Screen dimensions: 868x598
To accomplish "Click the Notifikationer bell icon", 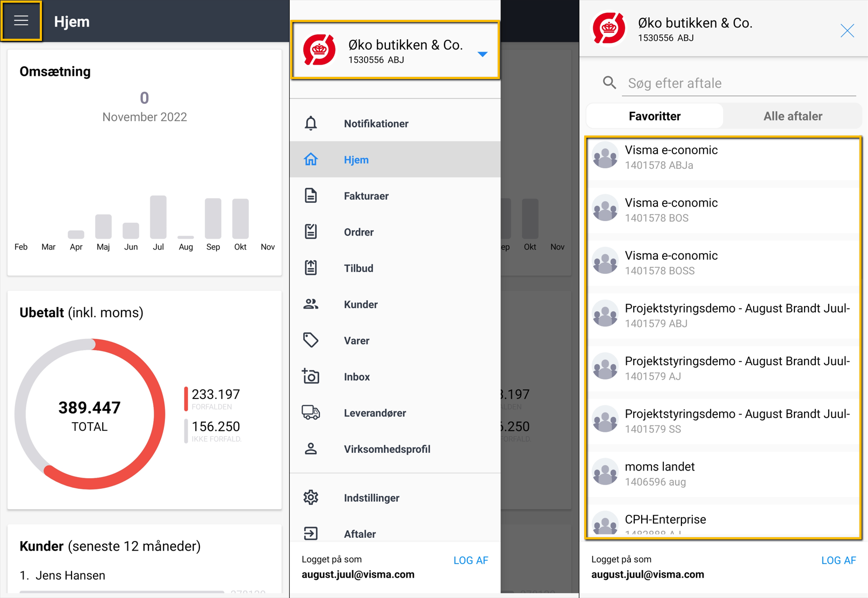I will 311,123.
